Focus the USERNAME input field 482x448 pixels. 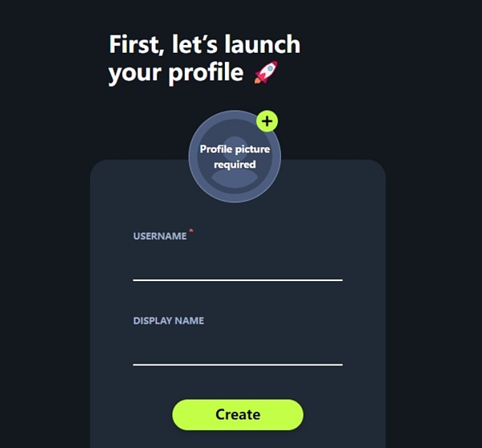click(238, 263)
